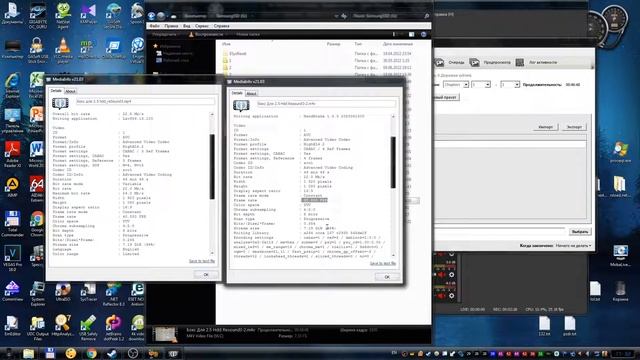640x360 pixels.
Task: Open the Сервис menu in Explorer
Action: click(x=202, y=26)
